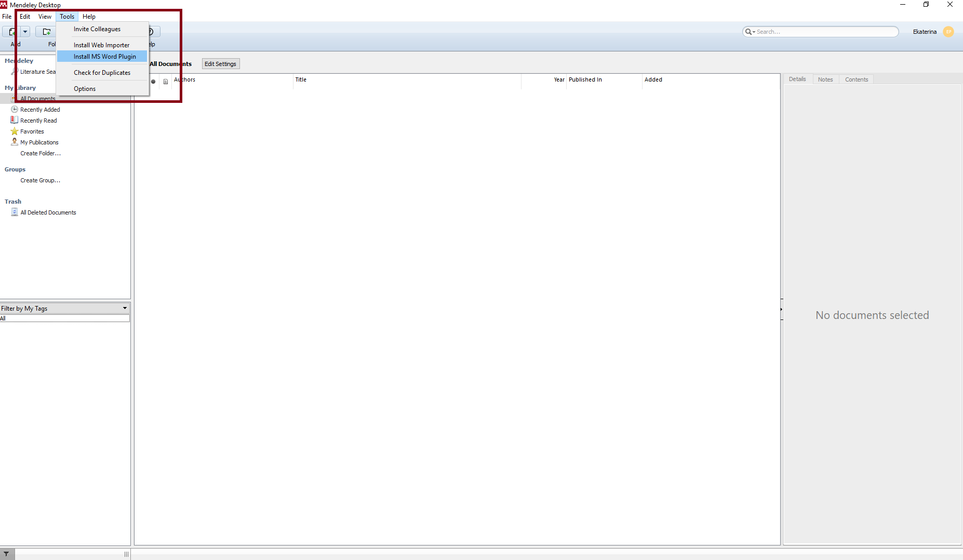The image size is (963, 560).
Task: Switch to the Notes tab
Action: click(x=825, y=79)
